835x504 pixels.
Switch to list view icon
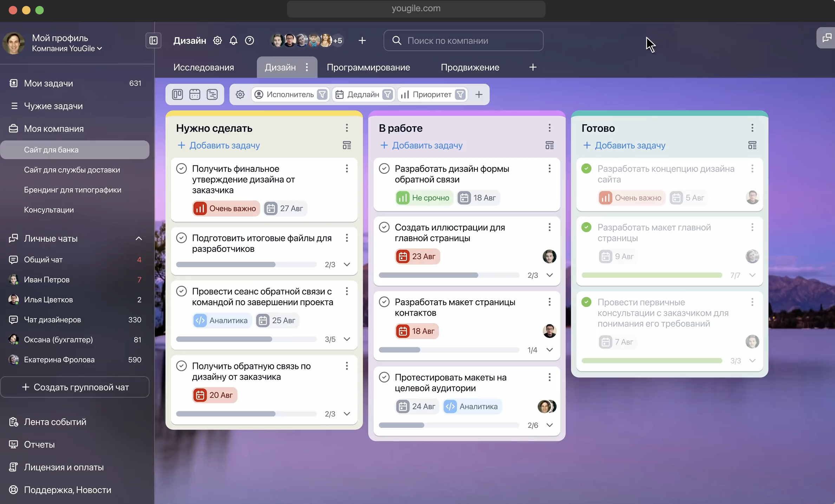click(212, 94)
